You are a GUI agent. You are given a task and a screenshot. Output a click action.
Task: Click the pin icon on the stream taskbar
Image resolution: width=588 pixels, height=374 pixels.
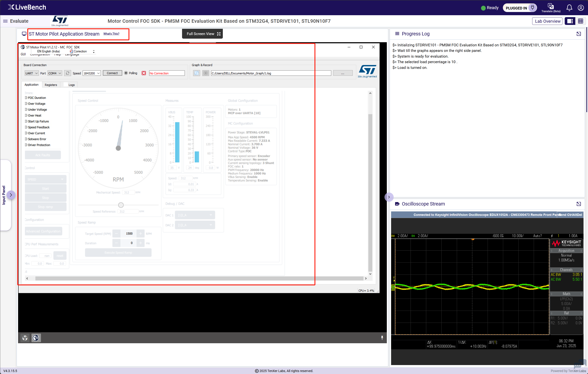pos(382,338)
